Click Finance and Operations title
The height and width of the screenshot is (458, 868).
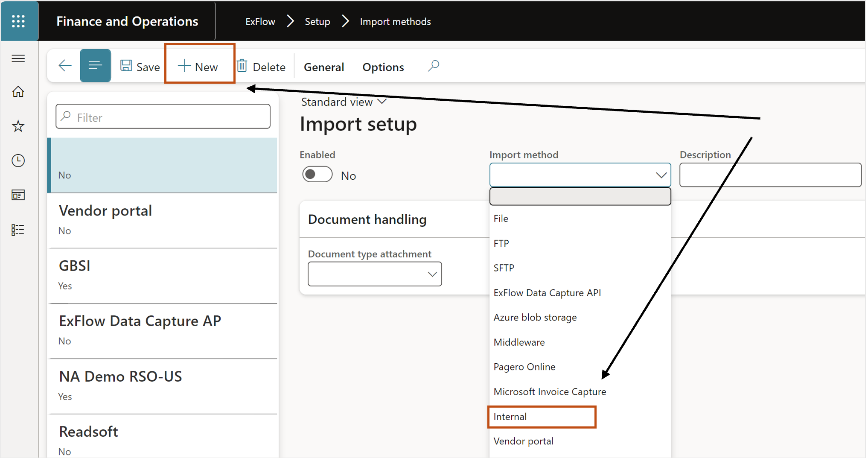tap(127, 21)
